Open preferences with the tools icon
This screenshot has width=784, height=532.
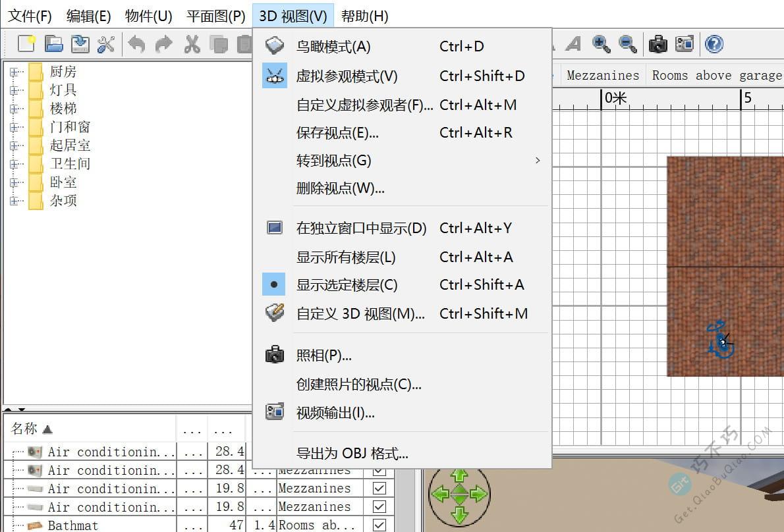click(106, 44)
